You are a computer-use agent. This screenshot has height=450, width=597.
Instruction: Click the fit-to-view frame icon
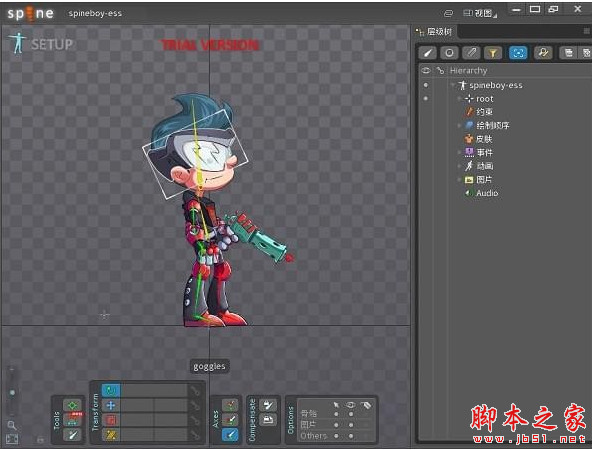(x=12, y=439)
